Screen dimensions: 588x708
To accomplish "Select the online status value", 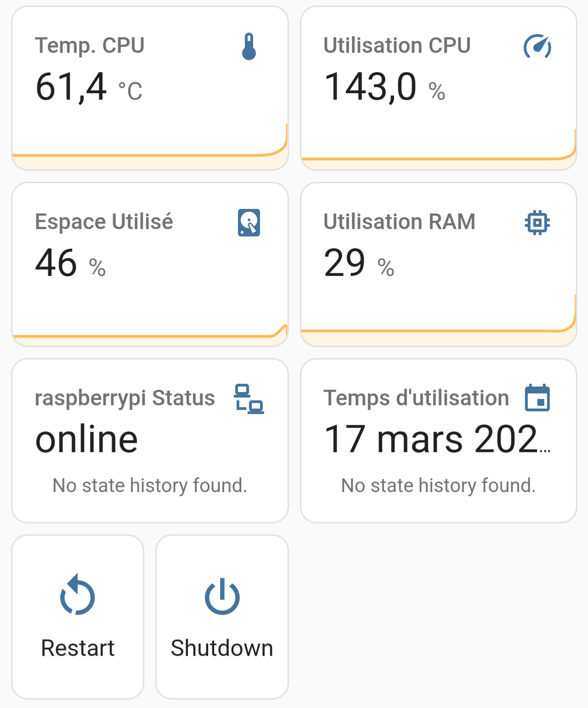I will click(x=86, y=439).
